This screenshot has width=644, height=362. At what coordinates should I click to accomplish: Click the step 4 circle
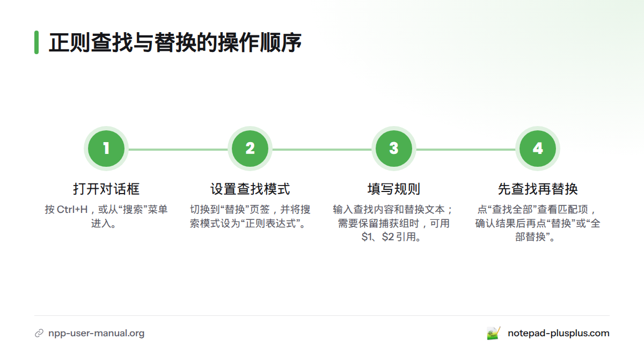(538, 149)
